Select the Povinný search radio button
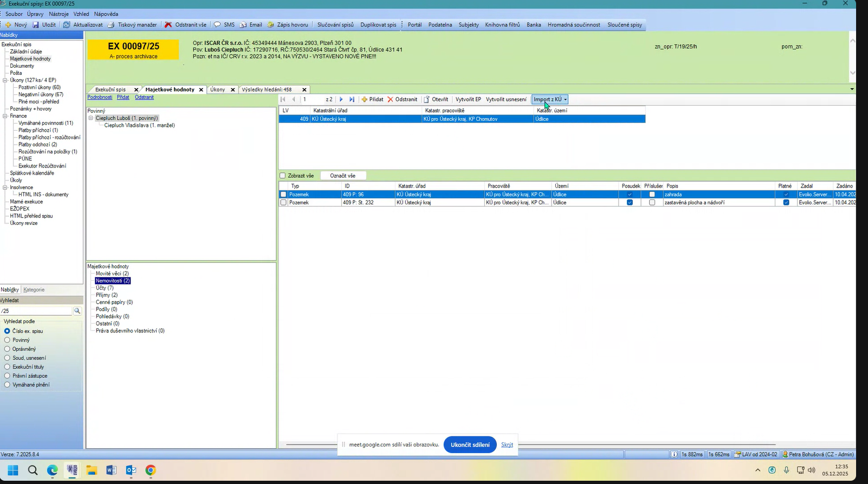868x484 pixels. click(7, 340)
